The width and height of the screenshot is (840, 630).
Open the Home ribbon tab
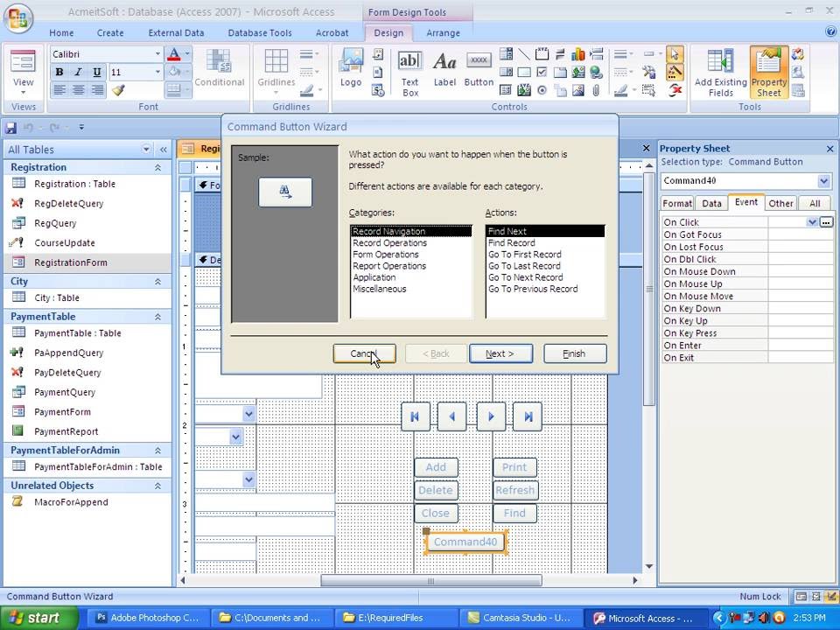click(61, 32)
